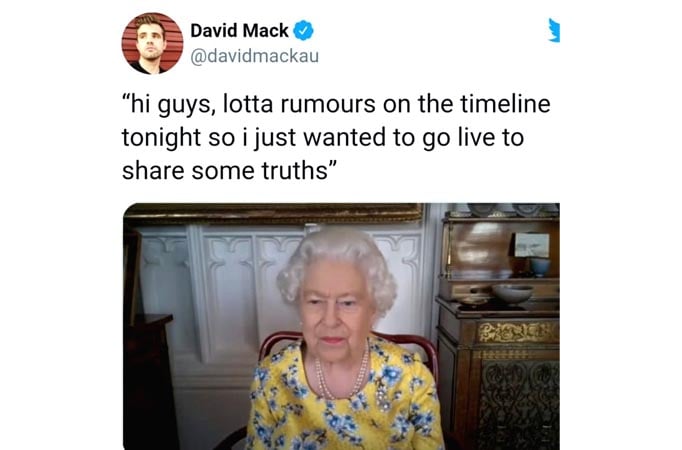Screen dimensions: 682x450
Task: Click the blue verified badge icon
Action: pos(303,30)
